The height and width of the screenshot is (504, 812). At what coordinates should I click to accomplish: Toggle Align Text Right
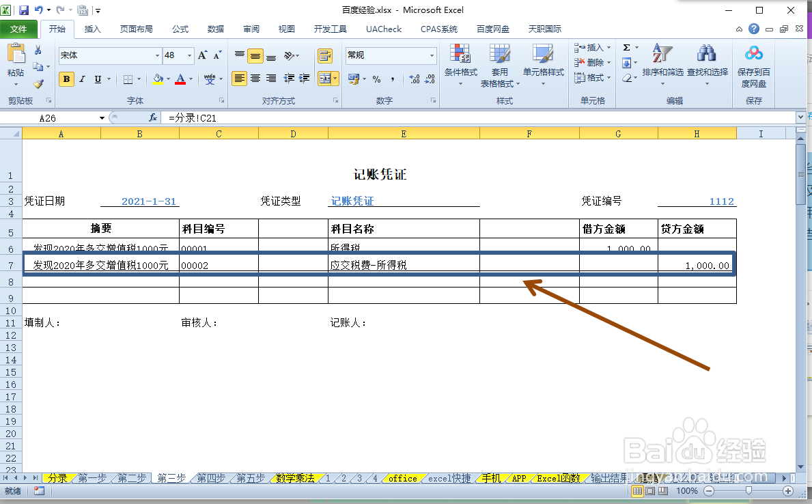point(271,79)
